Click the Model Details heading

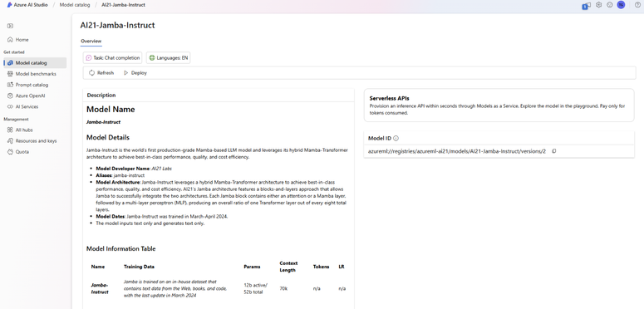click(107, 137)
